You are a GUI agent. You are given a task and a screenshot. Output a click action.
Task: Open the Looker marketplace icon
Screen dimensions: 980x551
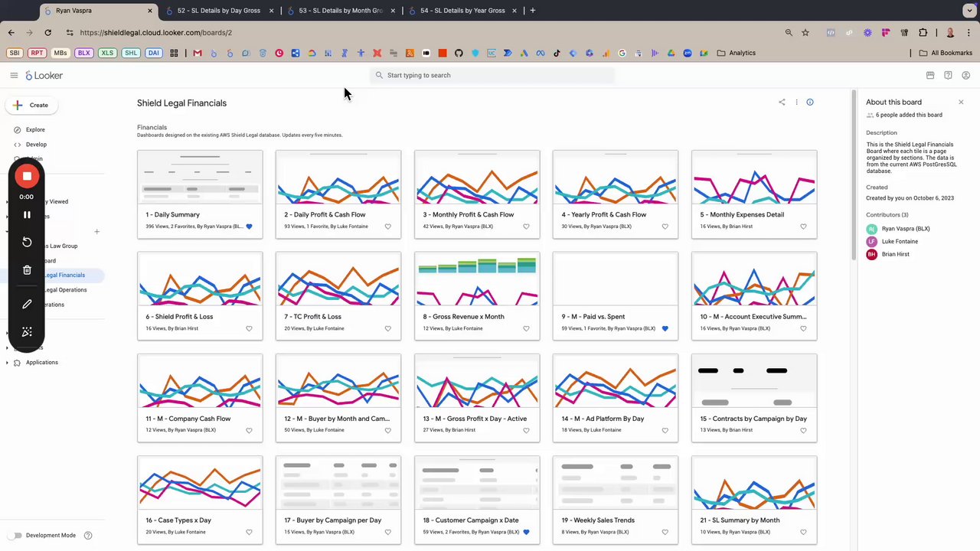tap(930, 75)
